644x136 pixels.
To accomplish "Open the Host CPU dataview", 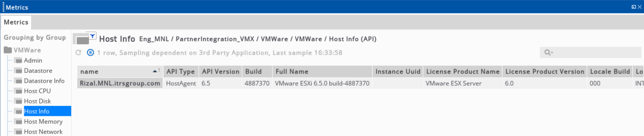I will pos(37,91).
